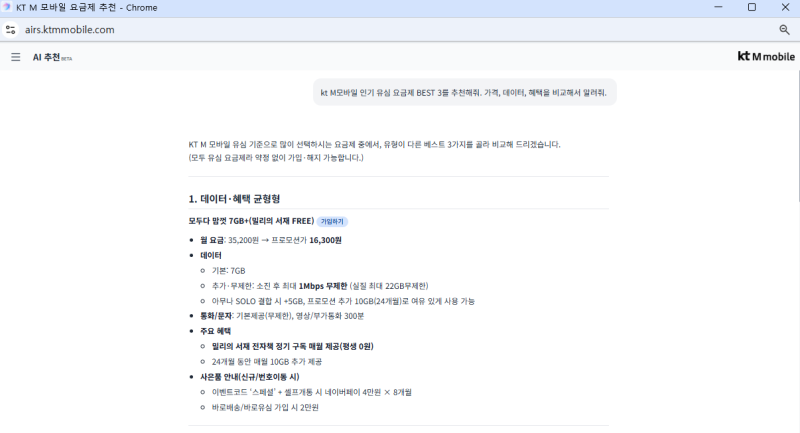Image resolution: width=800 pixels, height=433 pixels.
Task: Click the promotional price 16,300원
Action: pos(326,240)
